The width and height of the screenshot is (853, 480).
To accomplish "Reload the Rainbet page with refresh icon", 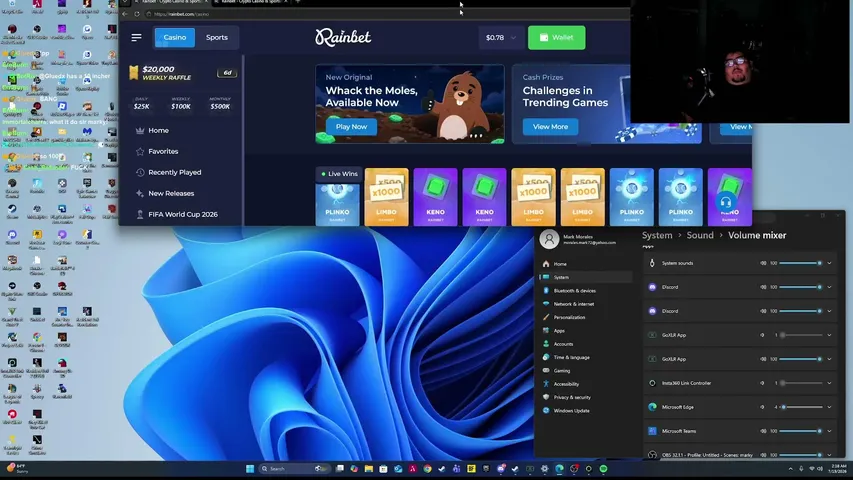I will pyautogui.click(x=137, y=14).
